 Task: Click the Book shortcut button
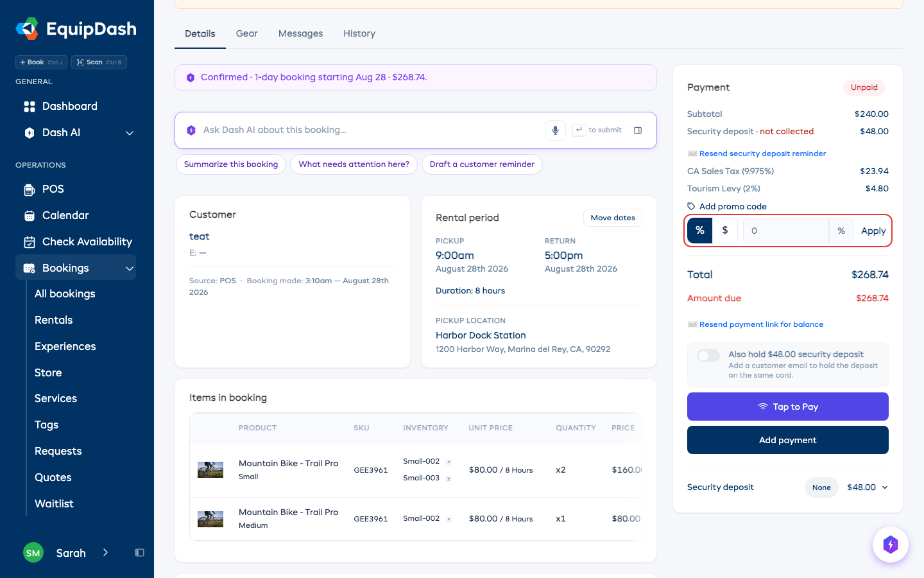[x=41, y=62]
